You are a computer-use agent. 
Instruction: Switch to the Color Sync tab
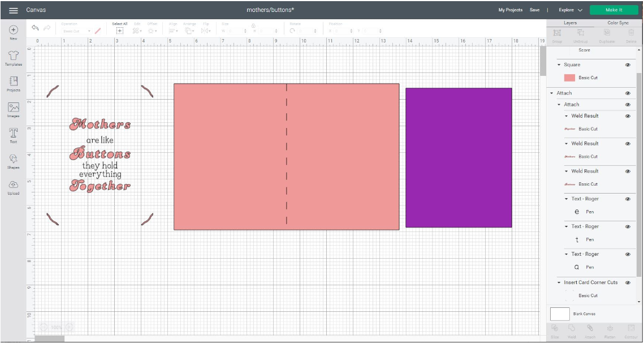pyautogui.click(x=619, y=22)
